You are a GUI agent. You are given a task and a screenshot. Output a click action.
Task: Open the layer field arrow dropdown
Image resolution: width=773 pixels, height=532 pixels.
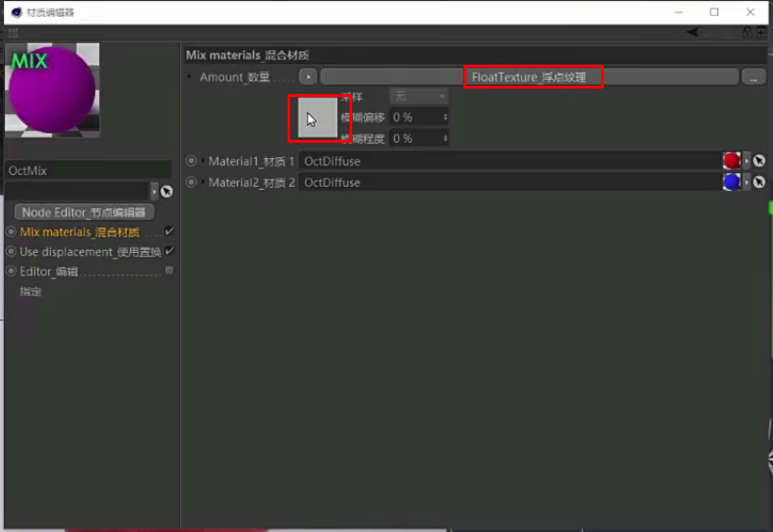tap(154, 191)
